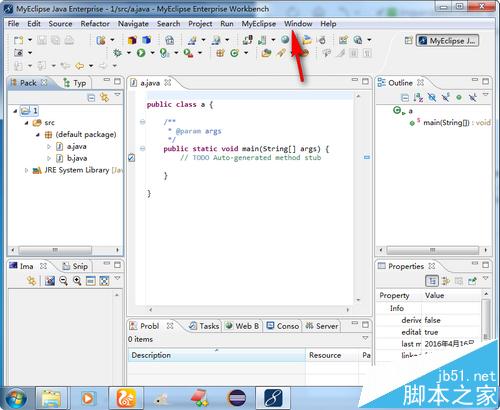Viewport: 500px width, 410px height.
Task: Toggle Hide Fields in Outline toolbar
Action: click(432, 98)
